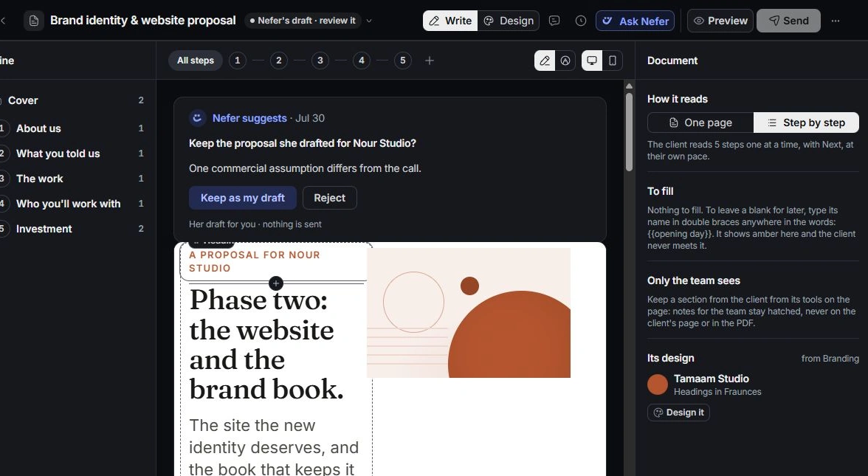Select desktop preview device
The width and height of the screenshot is (868, 476).
(592, 61)
